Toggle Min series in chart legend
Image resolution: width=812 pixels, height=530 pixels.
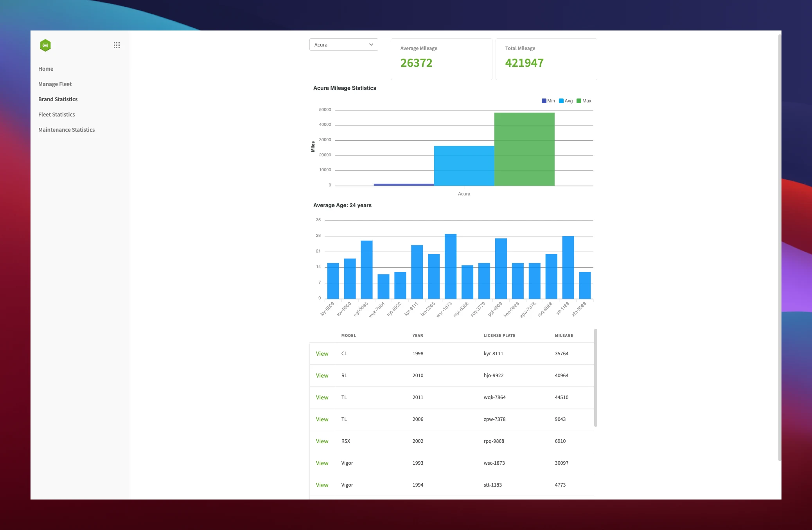(x=548, y=101)
